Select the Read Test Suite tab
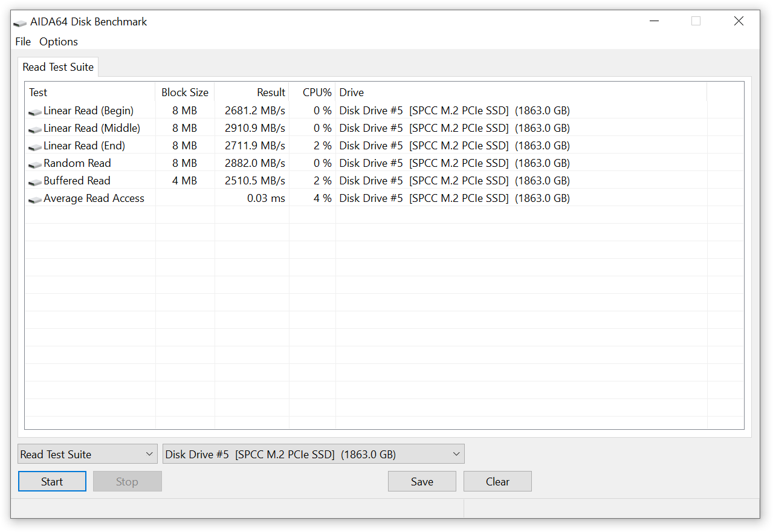Image resolution: width=773 pixels, height=532 pixels. tap(58, 67)
